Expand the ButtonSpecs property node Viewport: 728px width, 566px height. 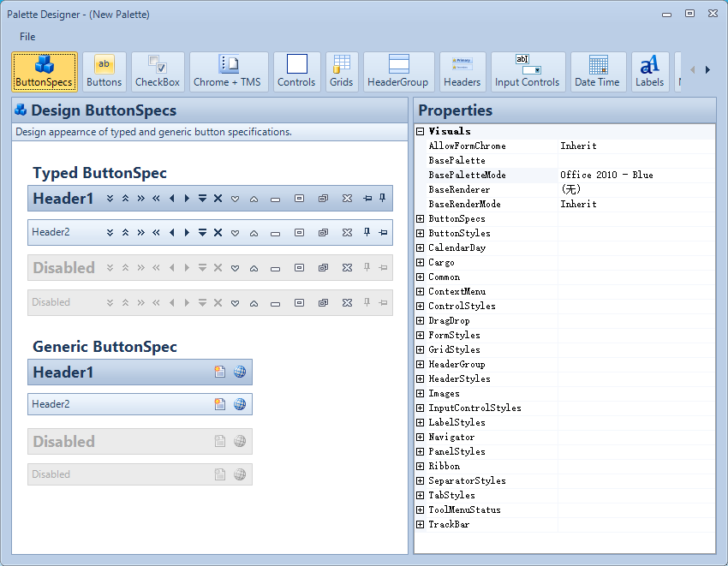(x=421, y=218)
